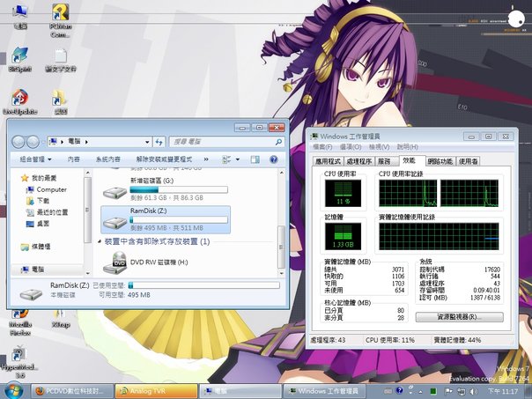Open 說明(H) menu in Task Manager
Screen dimensions: 532x399
click(x=408, y=147)
